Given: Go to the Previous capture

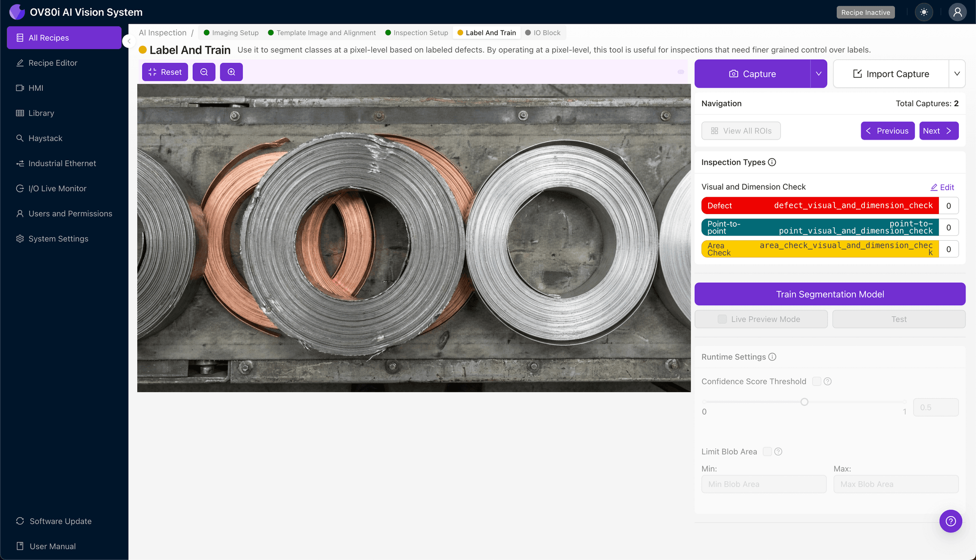Looking at the screenshot, I should pos(887,131).
